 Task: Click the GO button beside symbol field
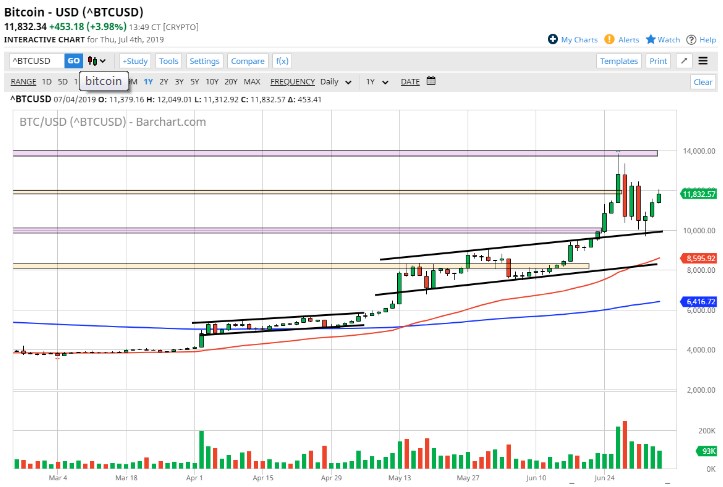tap(73, 61)
